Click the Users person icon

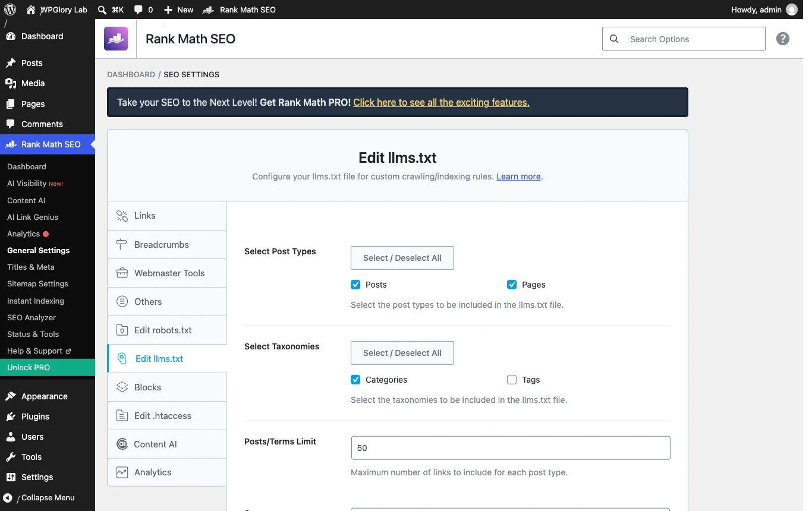[11, 437]
